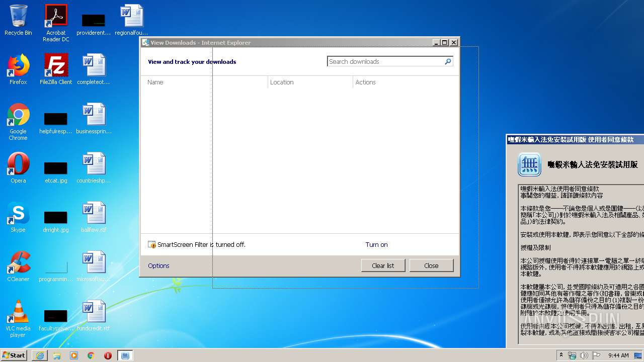This screenshot has width=644, height=362.
Task: Open Windows Explorer folder on taskbar
Action: 57,355
